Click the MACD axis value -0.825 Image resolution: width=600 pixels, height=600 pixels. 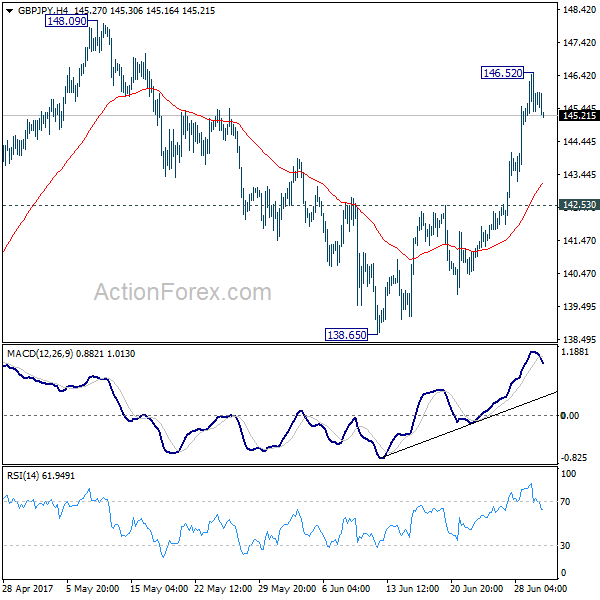[574, 458]
